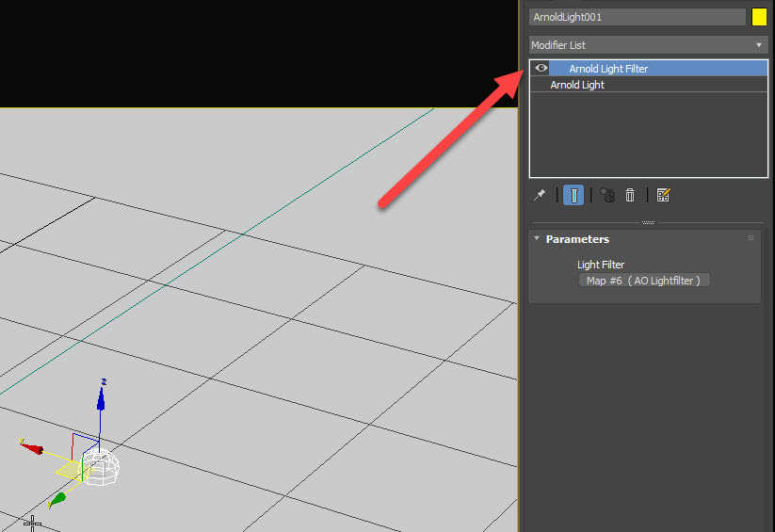775x532 pixels.
Task: Click the ArnoldLight001 name field
Action: pyautogui.click(x=638, y=17)
